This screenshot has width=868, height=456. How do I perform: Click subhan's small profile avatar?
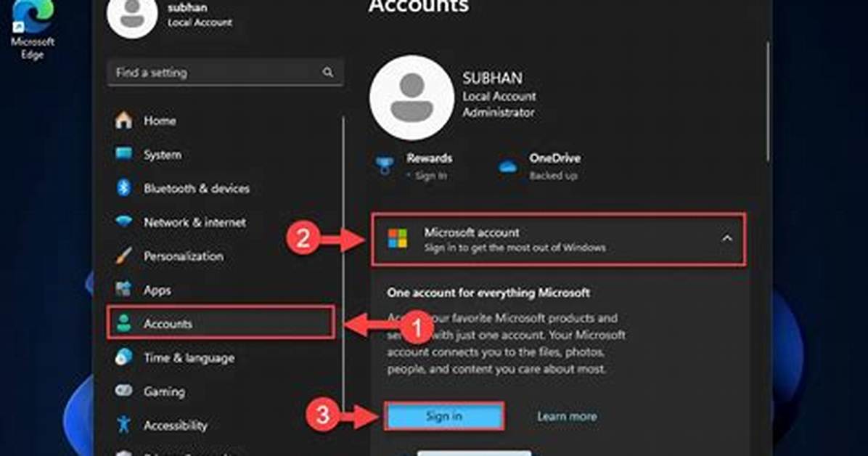[x=132, y=15]
